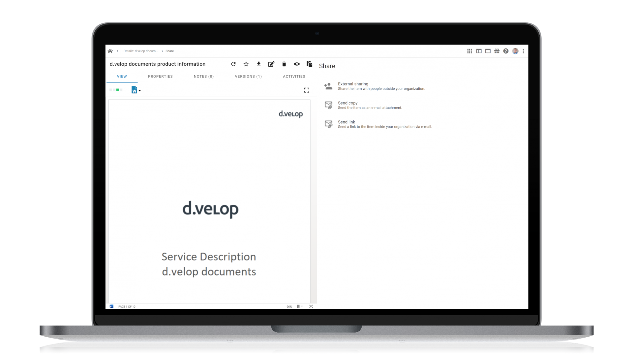Open the apps grid icon
Screen dimensions: 633x364
(x=469, y=51)
